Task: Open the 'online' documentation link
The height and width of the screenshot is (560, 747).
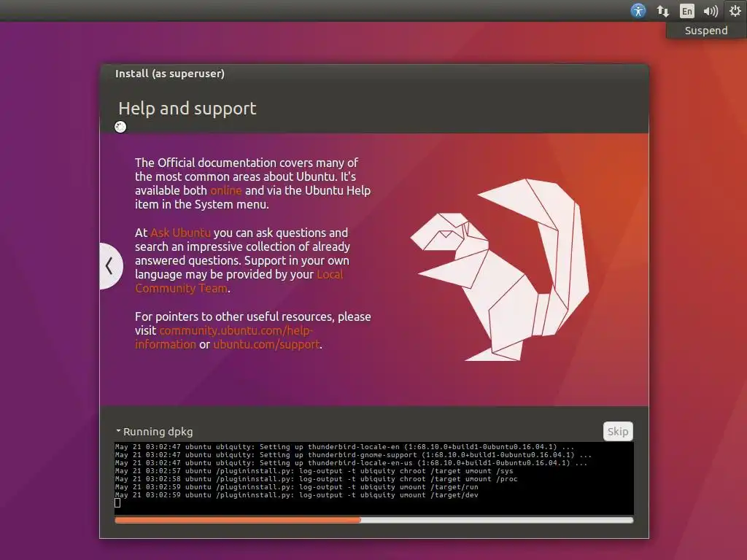Action: point(226,190)
